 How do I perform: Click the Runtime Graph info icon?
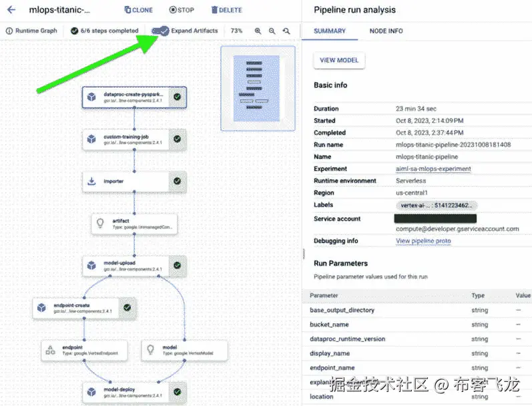pyautogui.click(x=9, y=31)
